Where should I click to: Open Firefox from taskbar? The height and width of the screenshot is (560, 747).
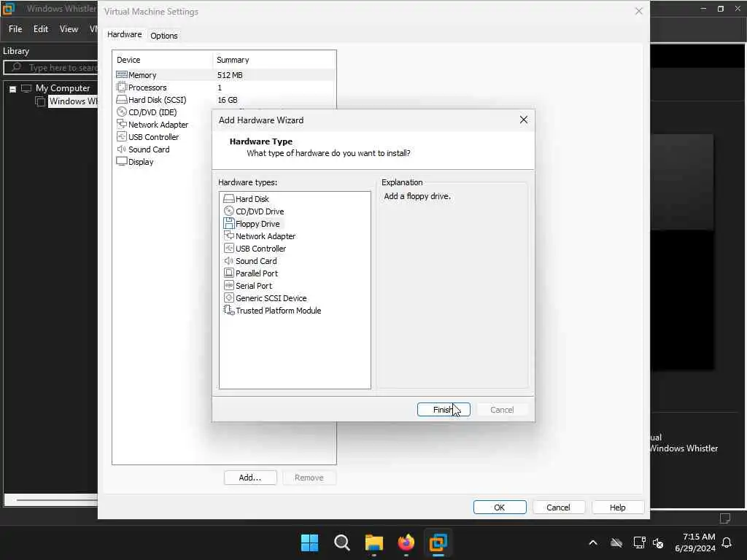click(x=406, y=542)
